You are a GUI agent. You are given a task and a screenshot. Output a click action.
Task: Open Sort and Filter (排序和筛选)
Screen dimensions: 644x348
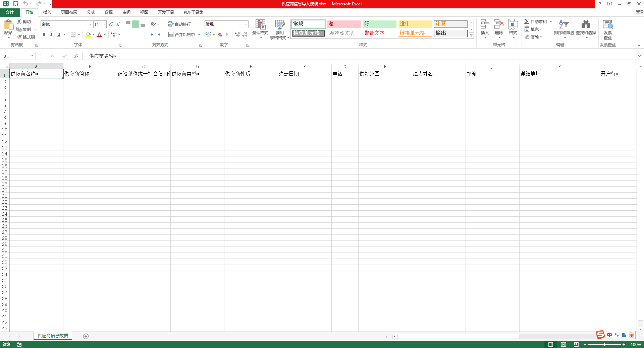(564, 29)
